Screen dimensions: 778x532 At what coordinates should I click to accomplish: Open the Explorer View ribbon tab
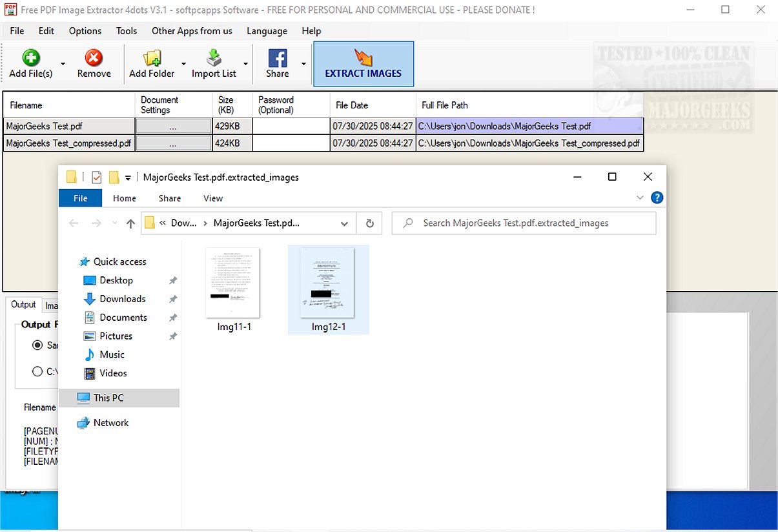point(213,198)
